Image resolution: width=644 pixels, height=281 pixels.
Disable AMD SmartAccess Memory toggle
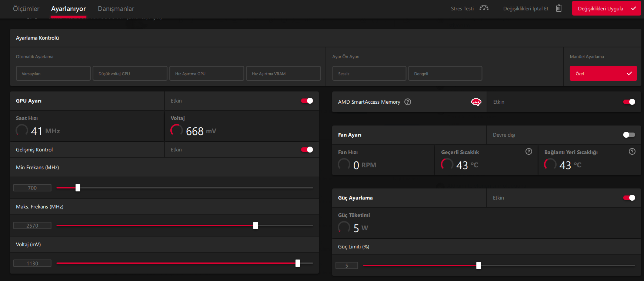(629, 102)
